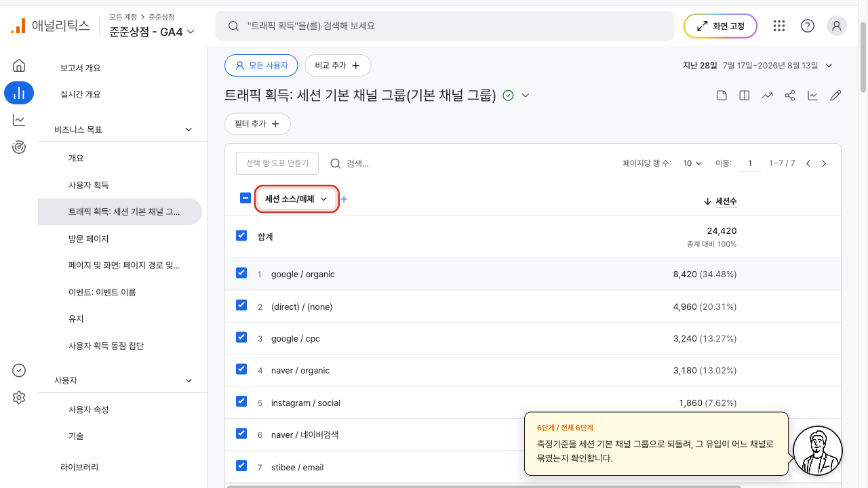Open 사용자 속성 in sidebar
Screen dimensions: 868x488
pos(89,409)
